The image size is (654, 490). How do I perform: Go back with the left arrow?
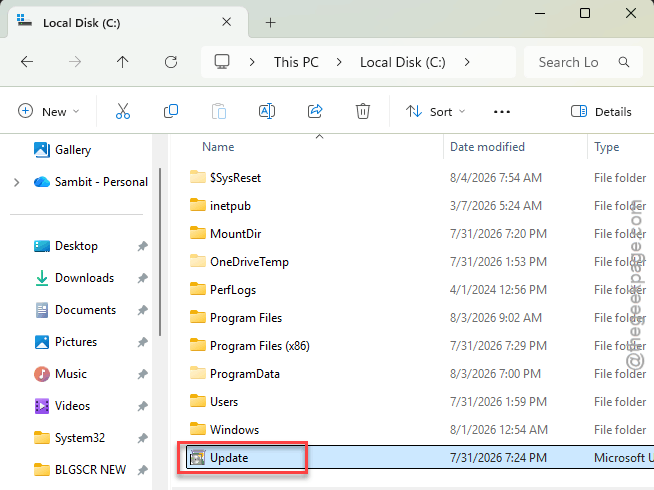pyautogui.click(x=27, y=62)
